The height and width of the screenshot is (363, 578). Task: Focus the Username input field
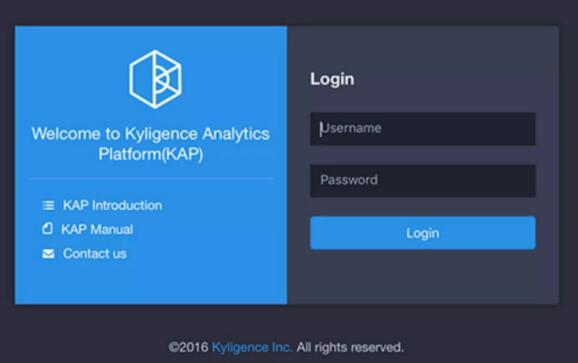pos(423,129)
